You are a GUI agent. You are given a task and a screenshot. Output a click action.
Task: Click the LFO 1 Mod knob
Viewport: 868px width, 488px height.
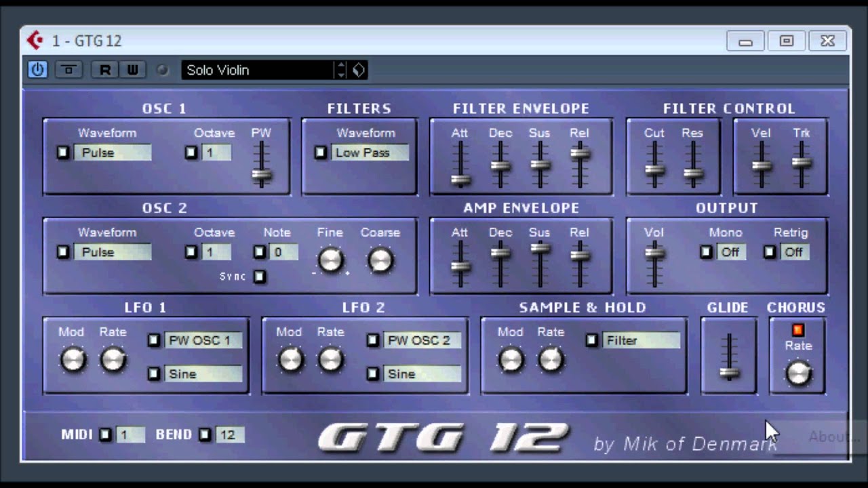pos(73,360)
